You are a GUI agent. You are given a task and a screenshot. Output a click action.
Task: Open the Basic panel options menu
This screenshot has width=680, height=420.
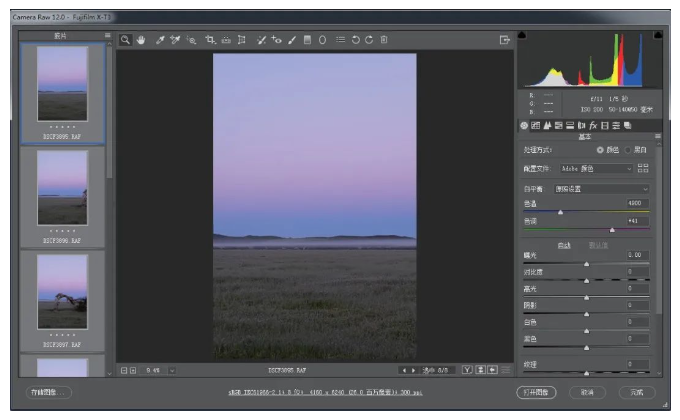(x=658, y=136)
